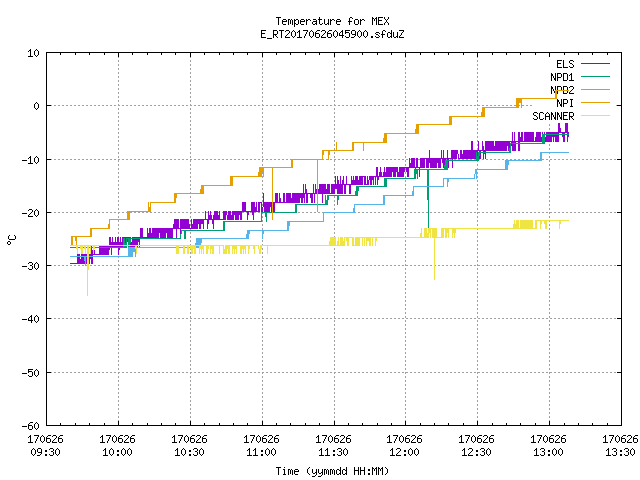
Task: Click the yellow SCANNER legend line sample
Action: pyautogui.click(x=595, y=116)
